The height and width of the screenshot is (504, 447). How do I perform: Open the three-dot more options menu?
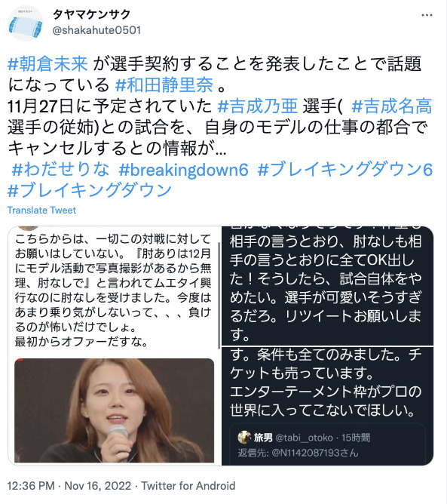click(427, 15)
